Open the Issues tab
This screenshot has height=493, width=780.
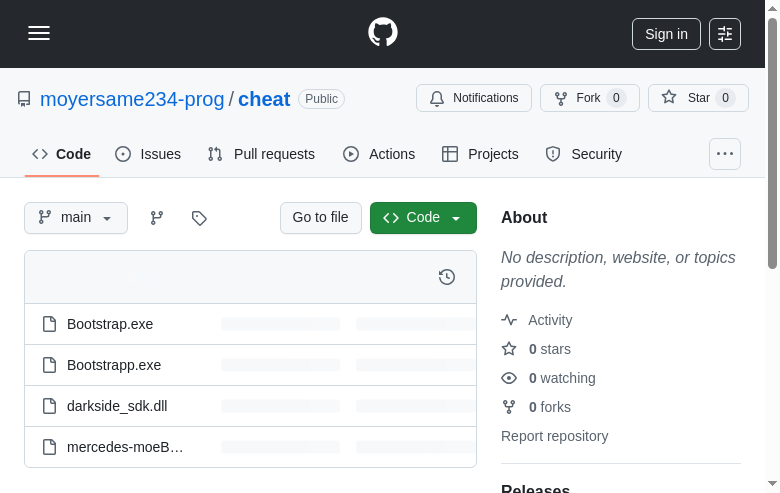click(x=148, y=154)
